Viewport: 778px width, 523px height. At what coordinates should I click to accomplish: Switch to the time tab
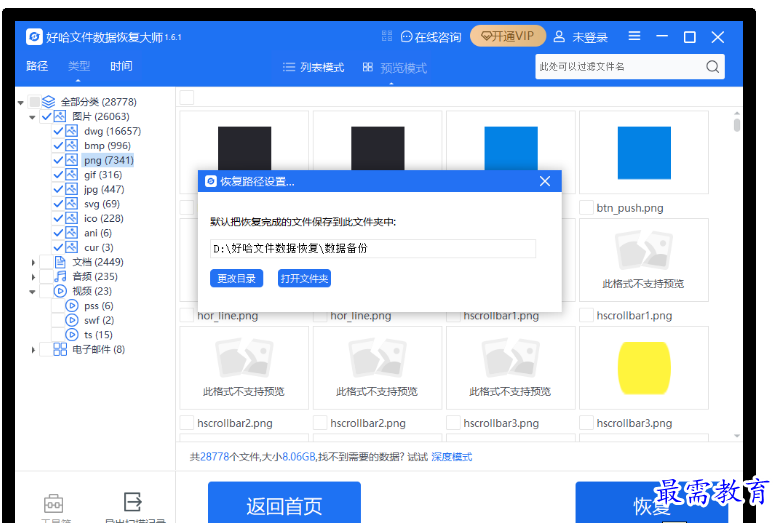(x=121, y=66)
